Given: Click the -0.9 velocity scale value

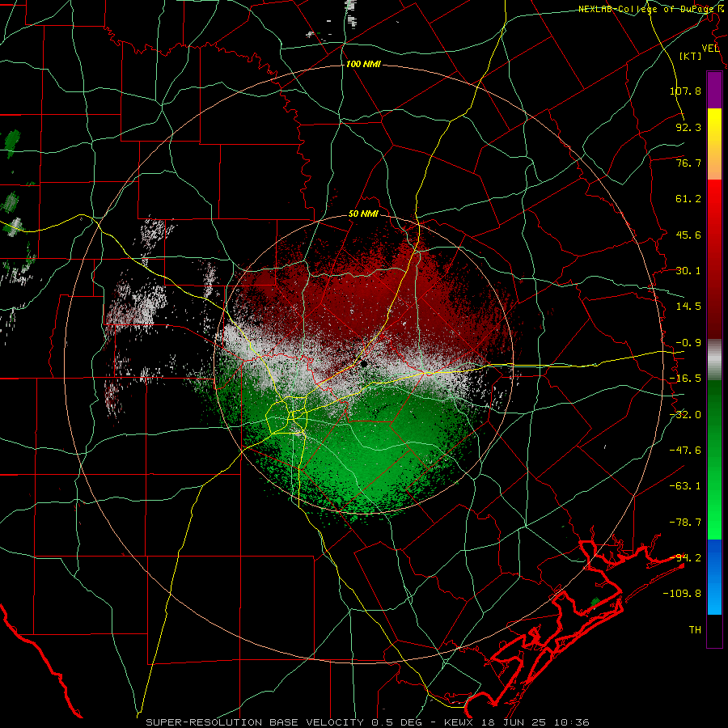Looking at the screenshot, I should (688, 343).
